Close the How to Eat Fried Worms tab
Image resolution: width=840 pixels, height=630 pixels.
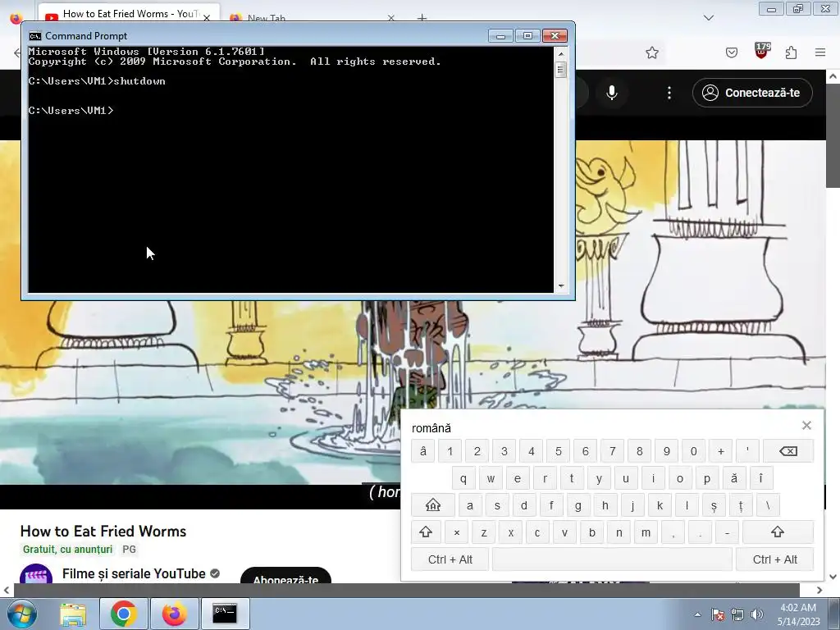[207, 18]
